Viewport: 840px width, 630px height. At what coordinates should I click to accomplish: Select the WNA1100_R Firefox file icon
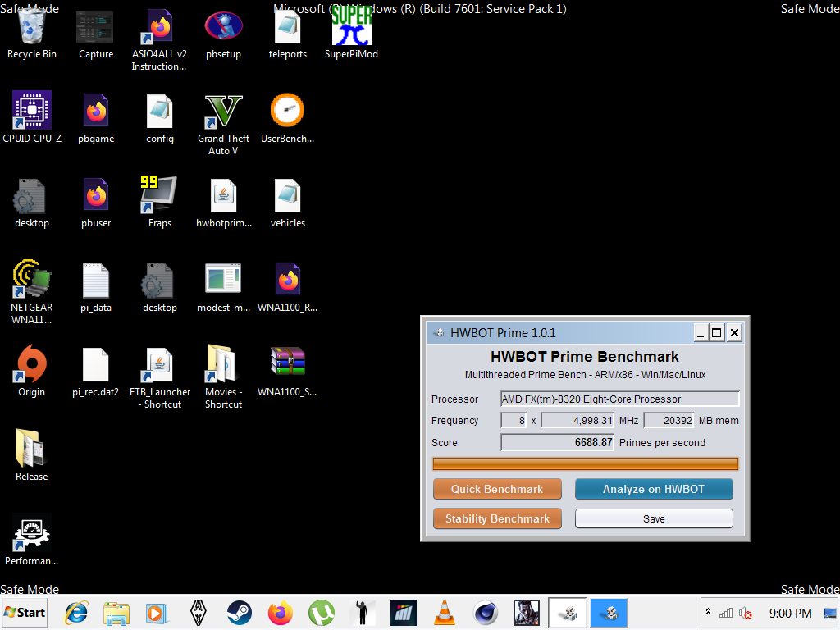coord(288,287)
